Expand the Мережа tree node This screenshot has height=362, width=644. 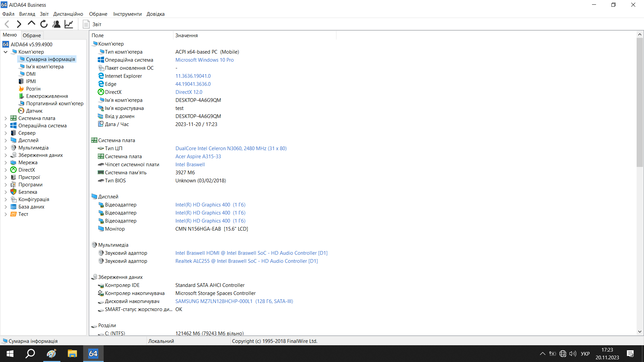click(x=6, y=163)
